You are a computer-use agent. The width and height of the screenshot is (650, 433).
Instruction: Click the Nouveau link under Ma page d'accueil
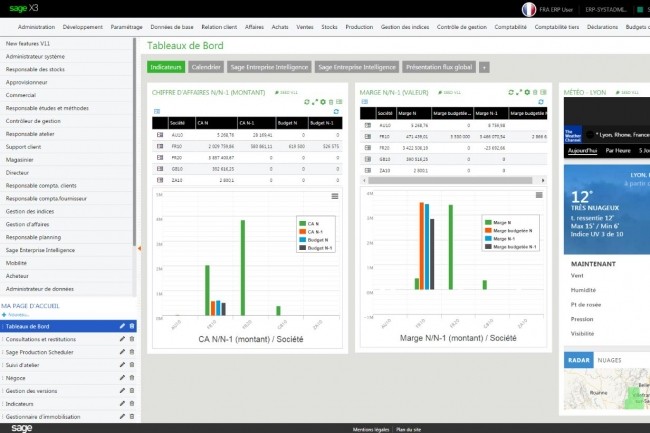pos(16,315)
